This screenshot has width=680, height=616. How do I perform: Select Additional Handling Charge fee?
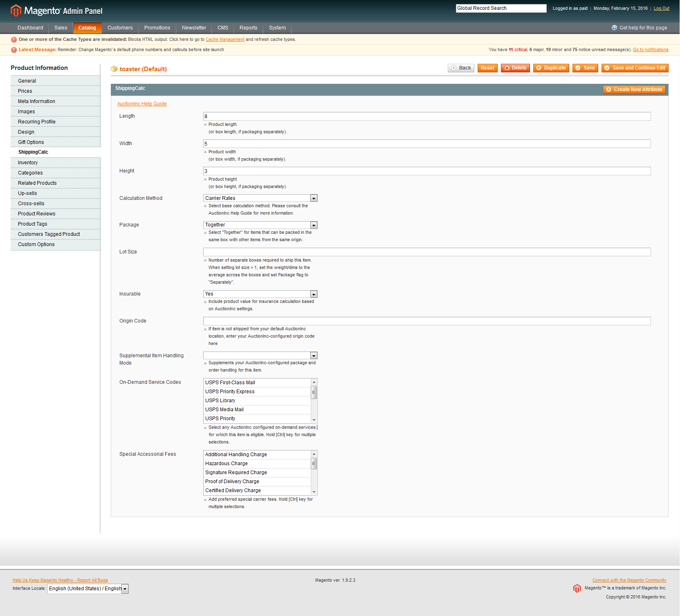tap(257, 455)
